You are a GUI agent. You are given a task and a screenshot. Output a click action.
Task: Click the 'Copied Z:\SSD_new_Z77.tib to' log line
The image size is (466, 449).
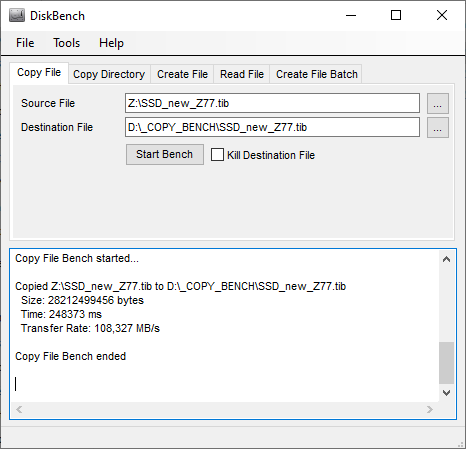(181, 286)
